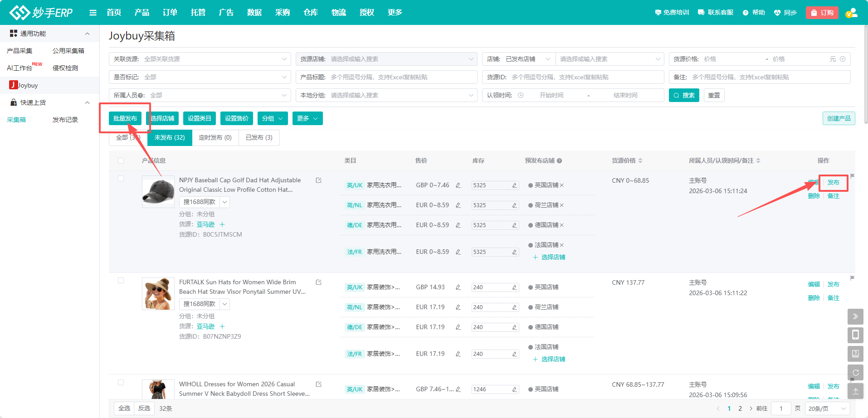
Task: Click the edit-title icon beside NPJY Baseball Cap
Action: click(x=318, y=180)
